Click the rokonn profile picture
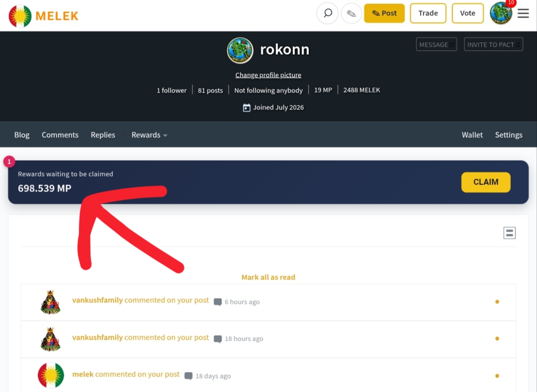Viewport: 537px width, 392px height. click(240, 50)
